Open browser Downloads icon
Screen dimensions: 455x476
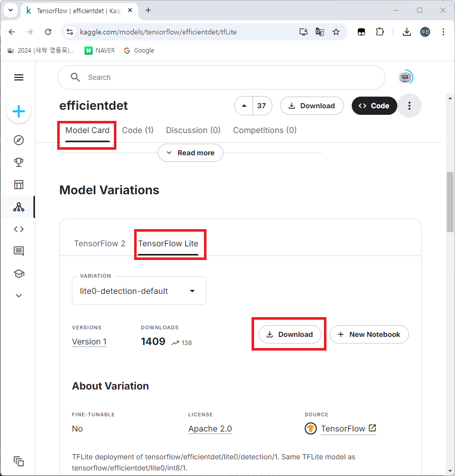(x=407, y=32)
